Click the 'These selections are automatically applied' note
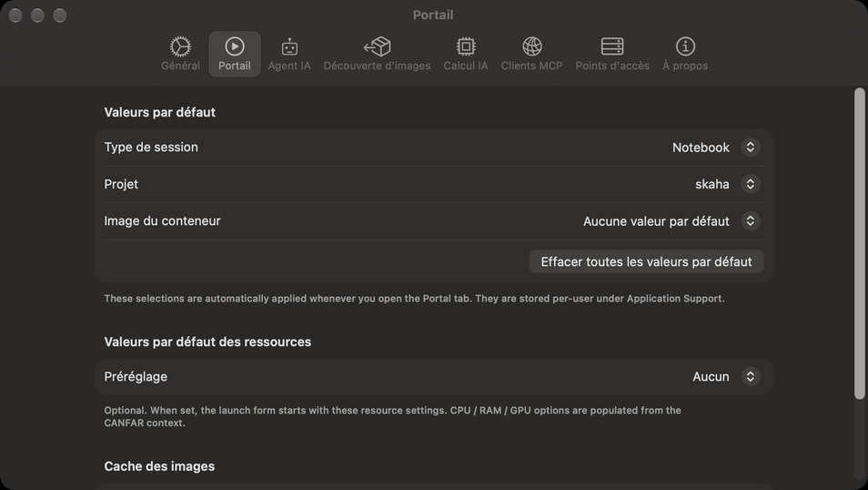 (414, 298)
